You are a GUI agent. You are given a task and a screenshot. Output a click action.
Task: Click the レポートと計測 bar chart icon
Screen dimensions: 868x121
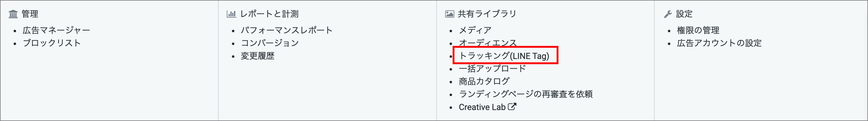tap(231, 14)
